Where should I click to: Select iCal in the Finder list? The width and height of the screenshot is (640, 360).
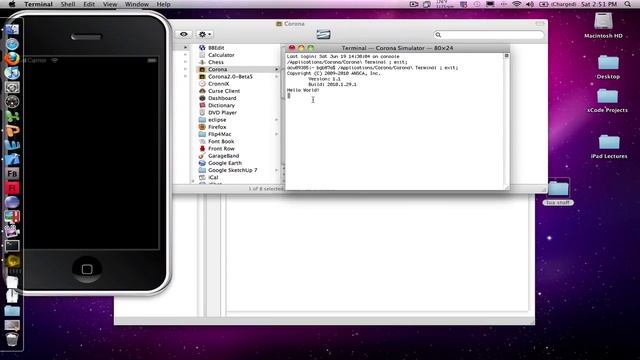(x=213, y=177)
